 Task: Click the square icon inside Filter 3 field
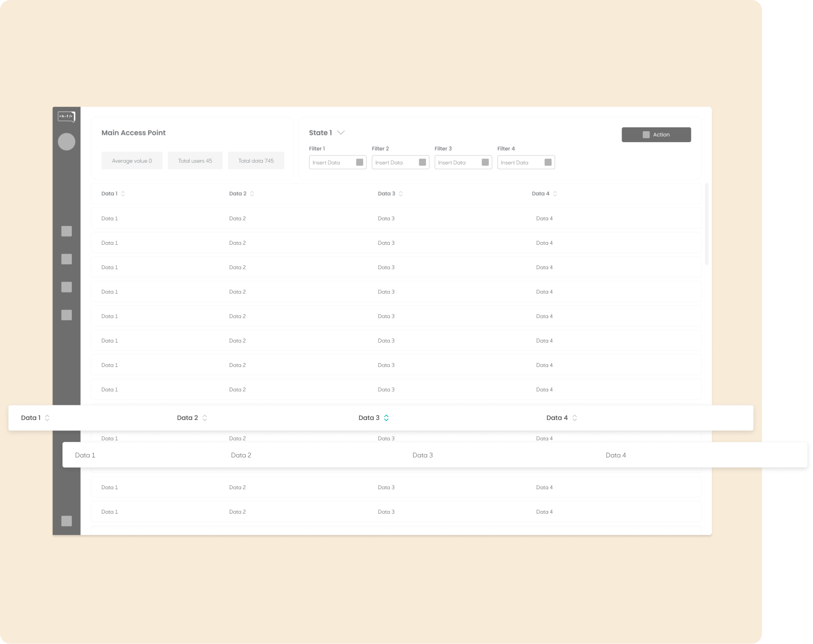[x=485, y=162]
